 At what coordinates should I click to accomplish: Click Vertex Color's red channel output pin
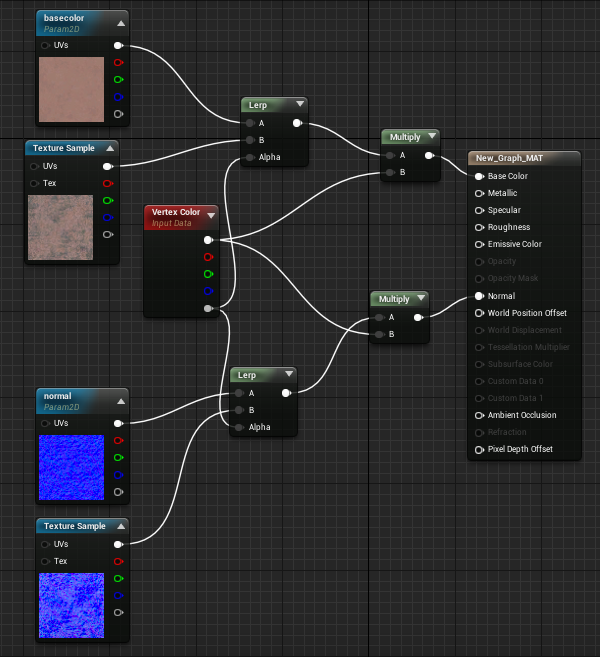click(x=208, y=257)
